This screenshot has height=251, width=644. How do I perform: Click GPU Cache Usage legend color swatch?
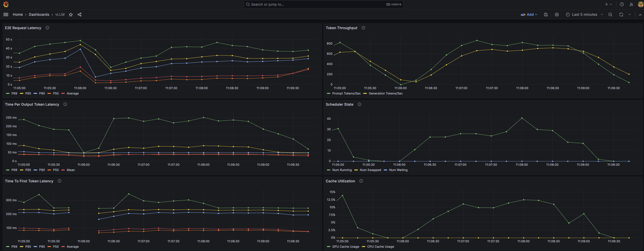(328, 247)
